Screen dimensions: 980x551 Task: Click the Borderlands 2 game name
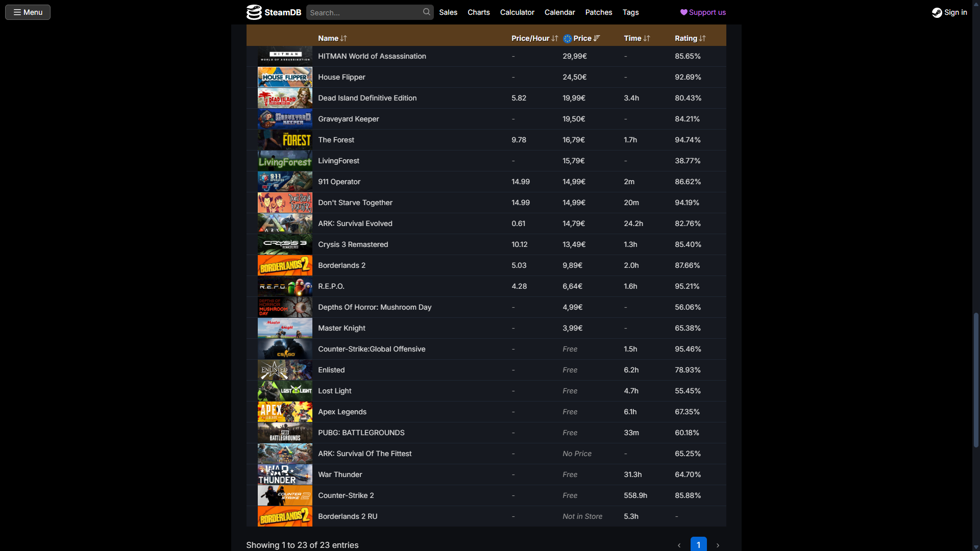coord(341,265)
